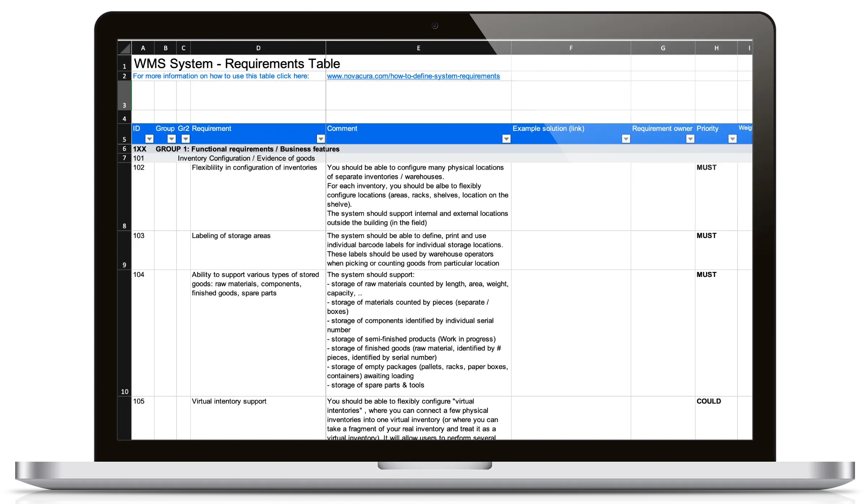Screen dimensions: 868x504
Task: Click the 'WMS System - Requirements Table' title cell
Action: point(237,64)
